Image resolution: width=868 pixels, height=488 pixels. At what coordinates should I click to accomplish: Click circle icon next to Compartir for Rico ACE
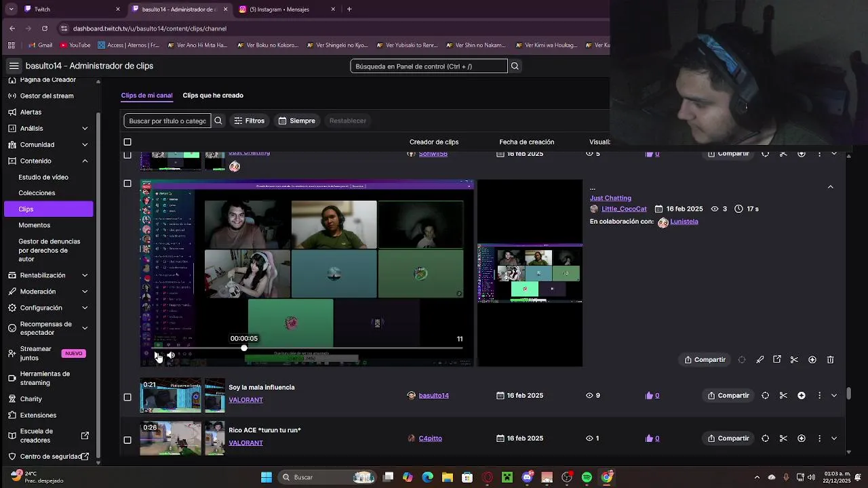coord(765,439)
